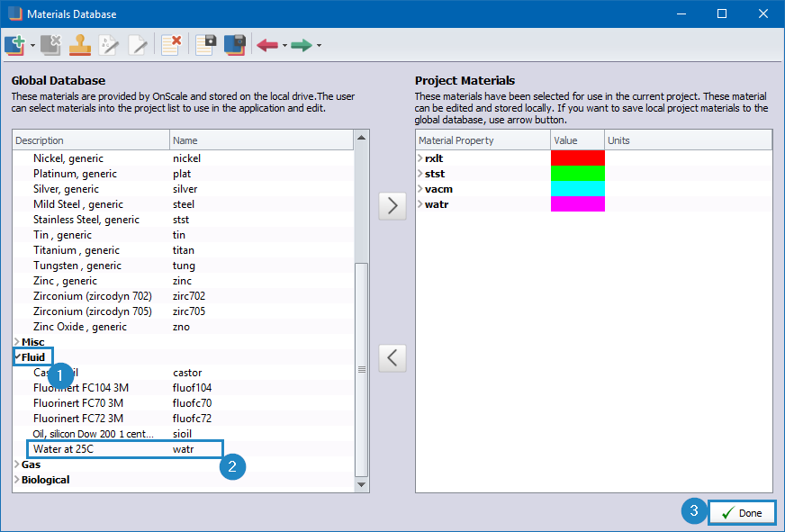Screen dimensions: 785x532
Task: Expand the watr project material
Action: 420,204
